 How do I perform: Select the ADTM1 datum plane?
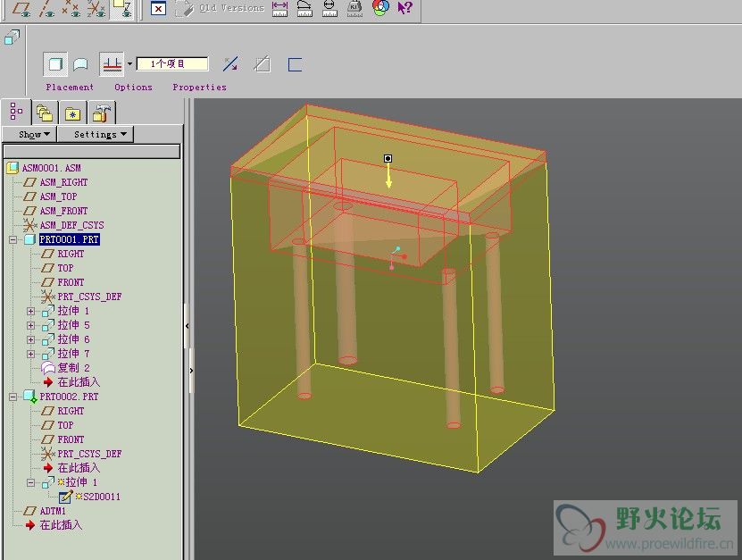point(53,511)
